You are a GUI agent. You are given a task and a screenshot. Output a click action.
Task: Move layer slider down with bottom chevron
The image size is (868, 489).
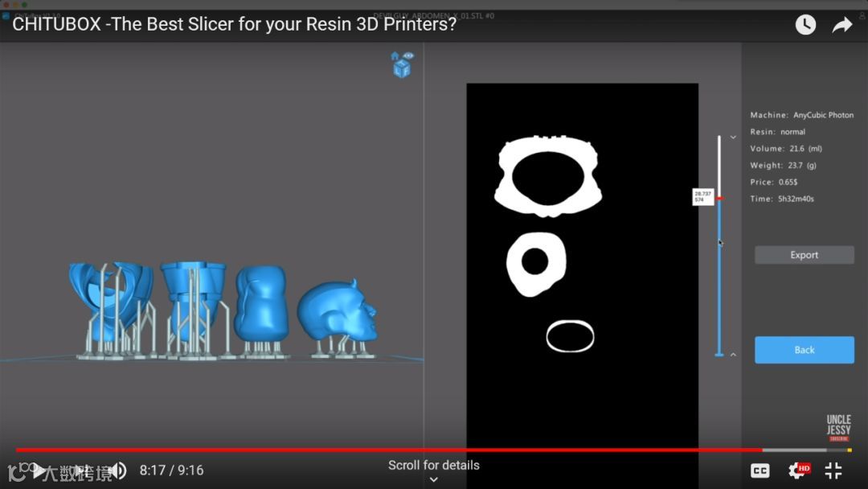pos(733,355)
